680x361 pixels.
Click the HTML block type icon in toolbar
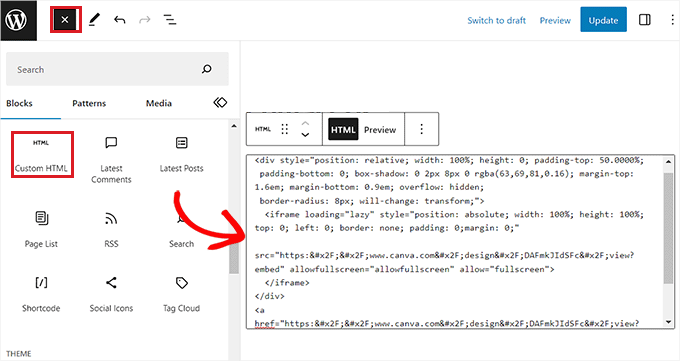tap(262, 129)
